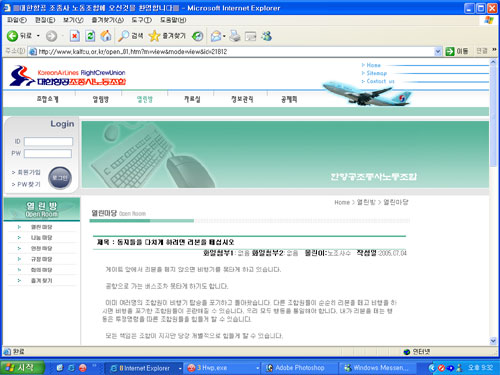Open the 도구(T) menu

[142, 20]
